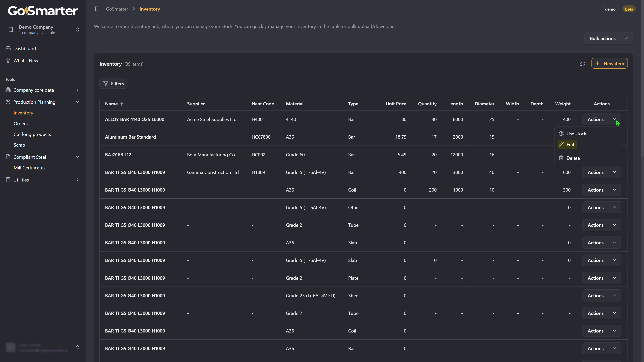
Task: Click the Use stock icon in menu
Action: pos(561,134)
